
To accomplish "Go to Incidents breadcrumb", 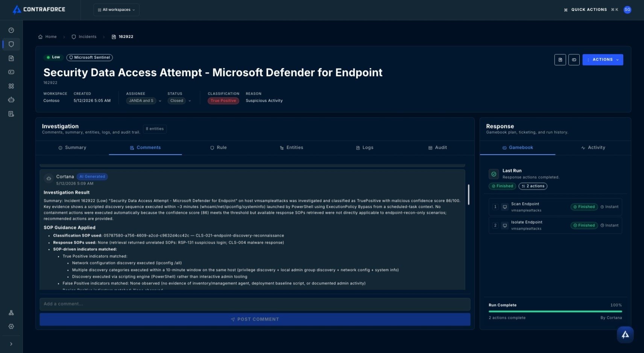I will coord(84,37).
